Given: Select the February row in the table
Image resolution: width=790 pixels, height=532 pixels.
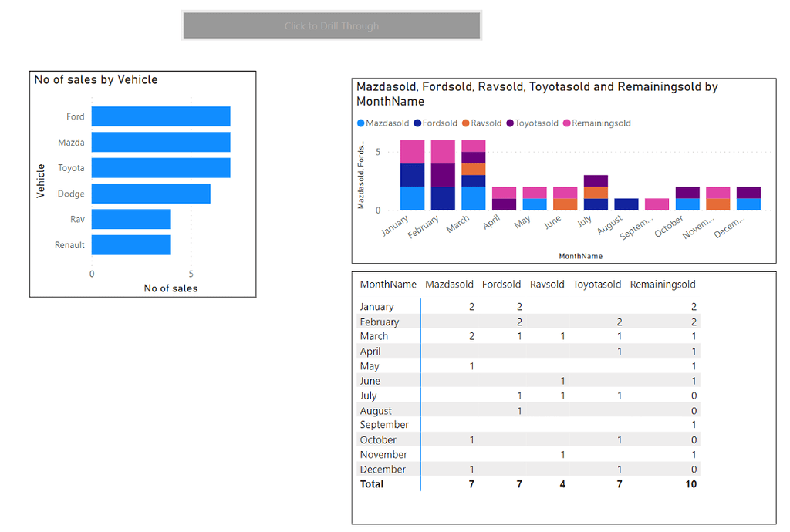Looking at the screenshot, I should pos(380,322).
